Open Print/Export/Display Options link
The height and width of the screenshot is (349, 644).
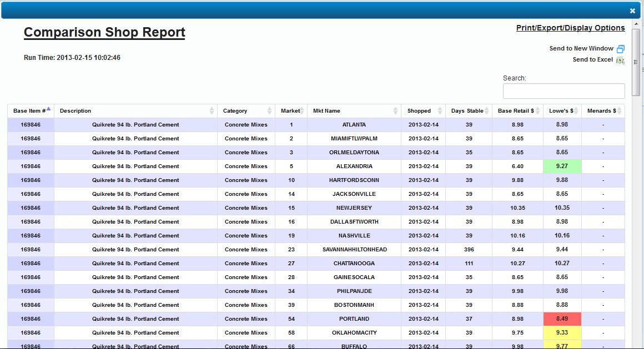(571, 28)
